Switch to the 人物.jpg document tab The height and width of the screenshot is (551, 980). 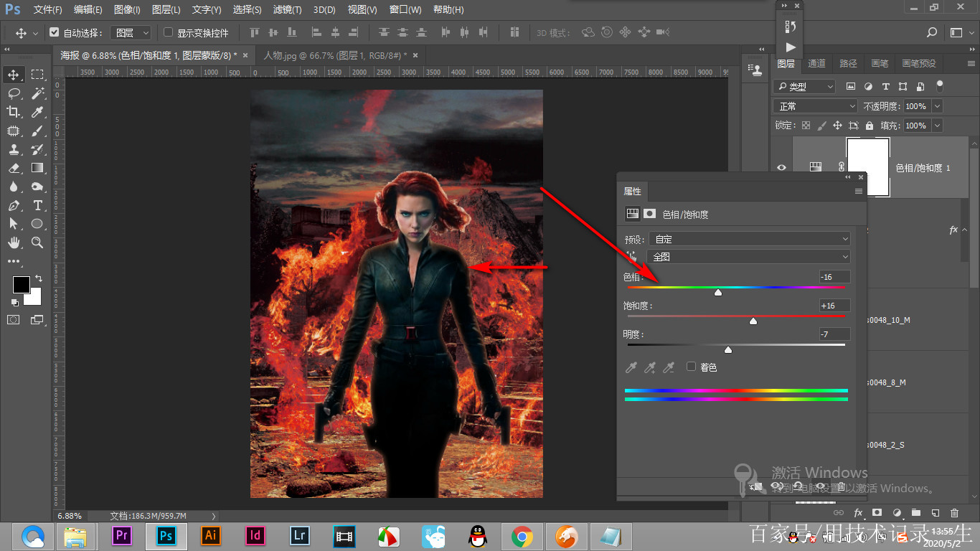pos(336,55)
